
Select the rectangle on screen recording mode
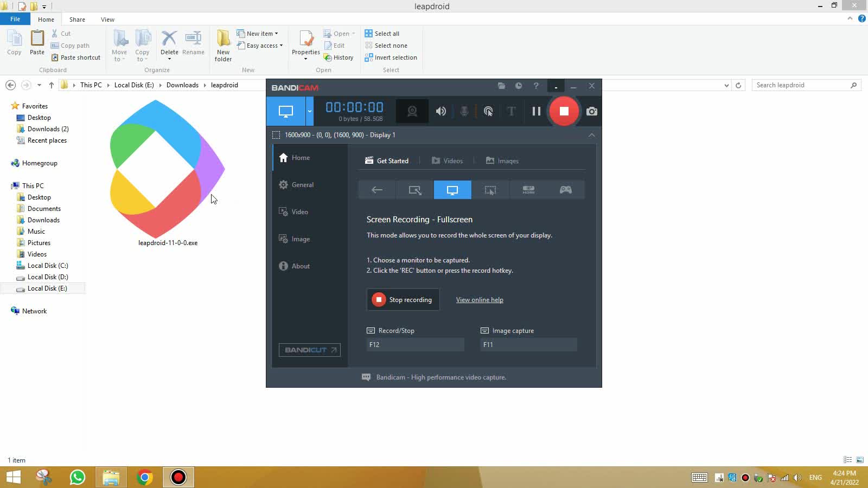point(415,190)
